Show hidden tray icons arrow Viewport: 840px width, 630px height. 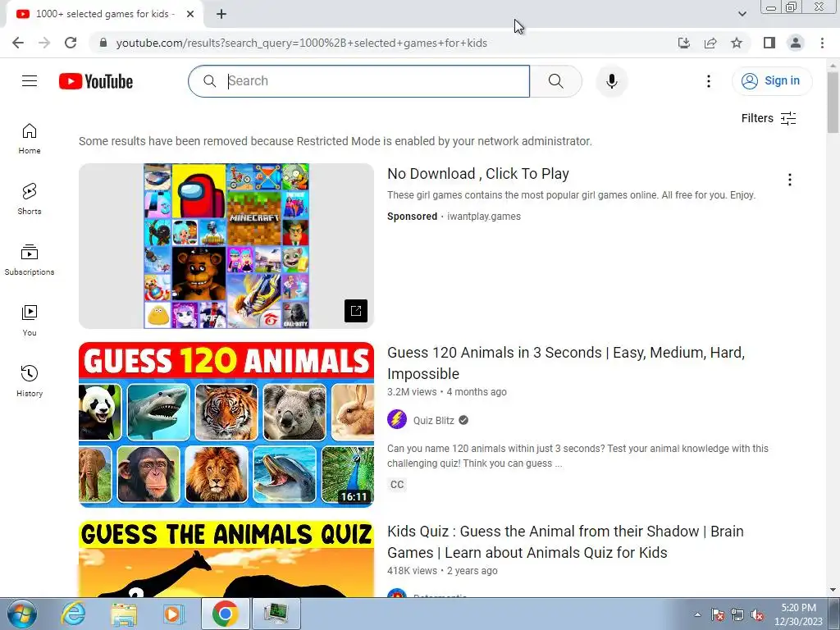(x=697, y=614)
